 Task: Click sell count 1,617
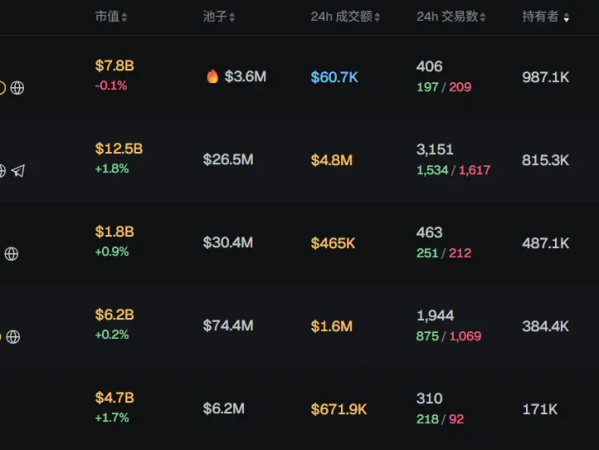tap(474, 170)
